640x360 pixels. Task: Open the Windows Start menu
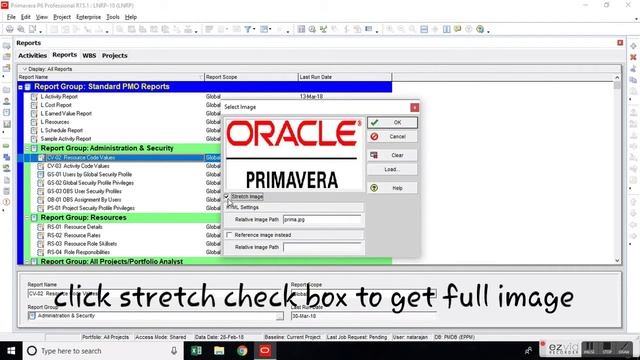(11, 351)
